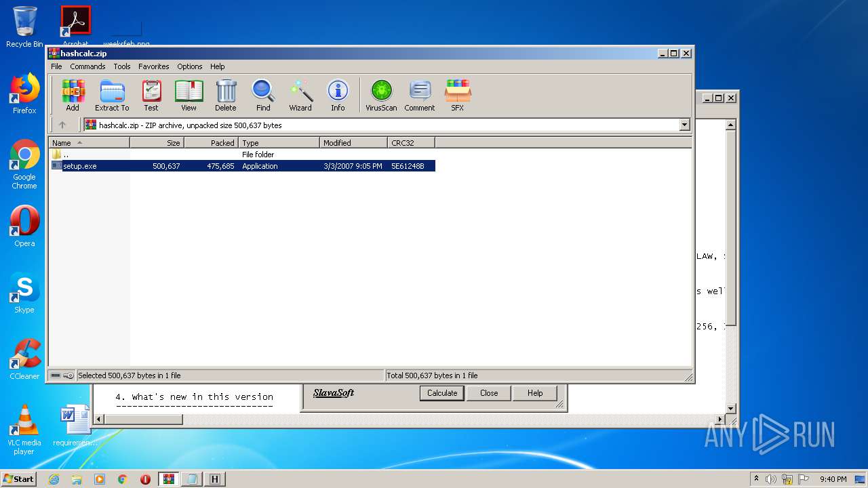Open the Favorites menu
868x488 pixels.
tap(154, 66)
